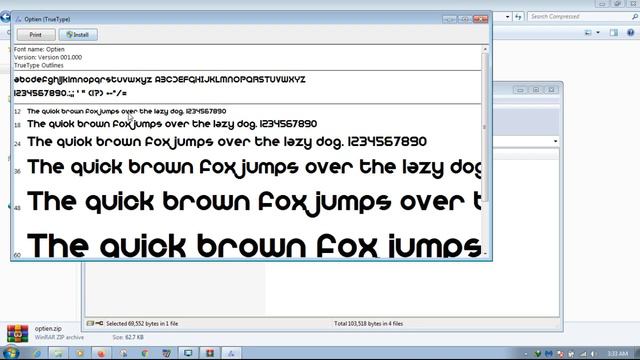Screen dimensions: 640x360
Task: Click 'Total 103,518 bytes in 4 files' text
Action: (x=369, y=324)
